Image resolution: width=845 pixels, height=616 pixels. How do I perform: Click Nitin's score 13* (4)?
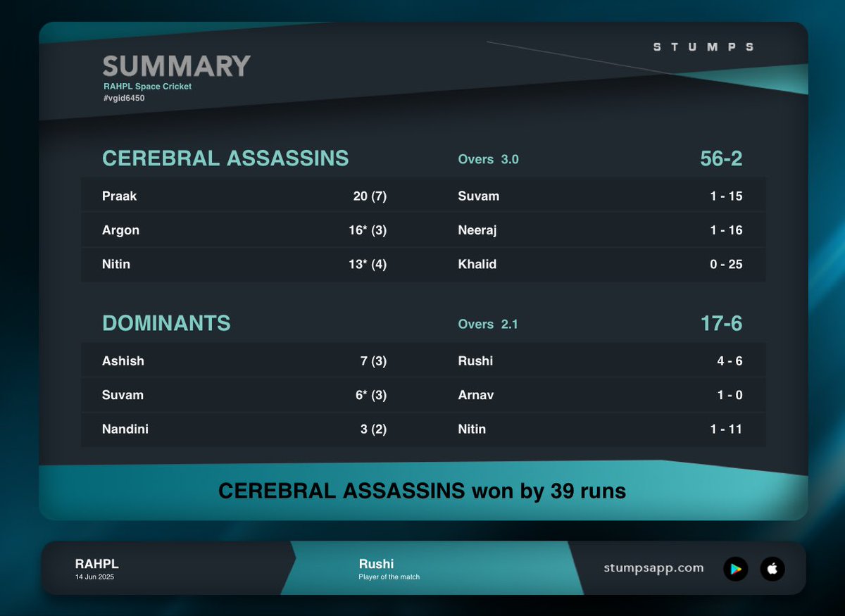(366, 264)
